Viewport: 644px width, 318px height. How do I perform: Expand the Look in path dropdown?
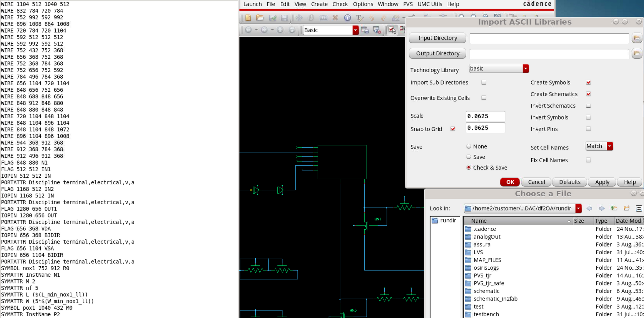tap(578, 209)
